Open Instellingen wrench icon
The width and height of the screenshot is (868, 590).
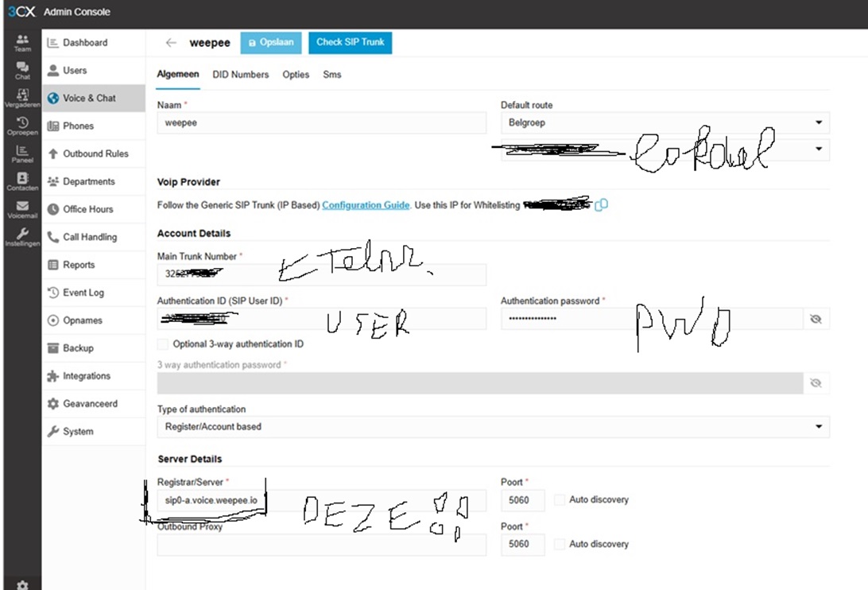[x=22, y=236]
